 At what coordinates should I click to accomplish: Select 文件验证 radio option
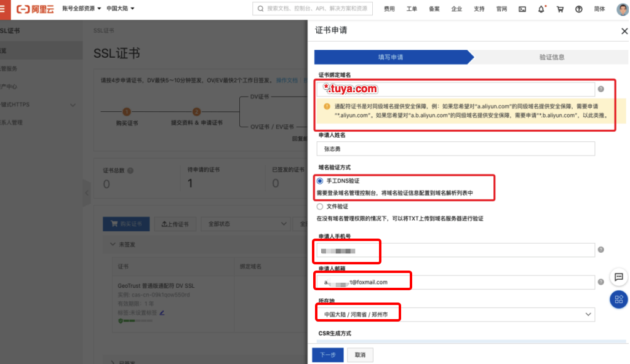320,207
